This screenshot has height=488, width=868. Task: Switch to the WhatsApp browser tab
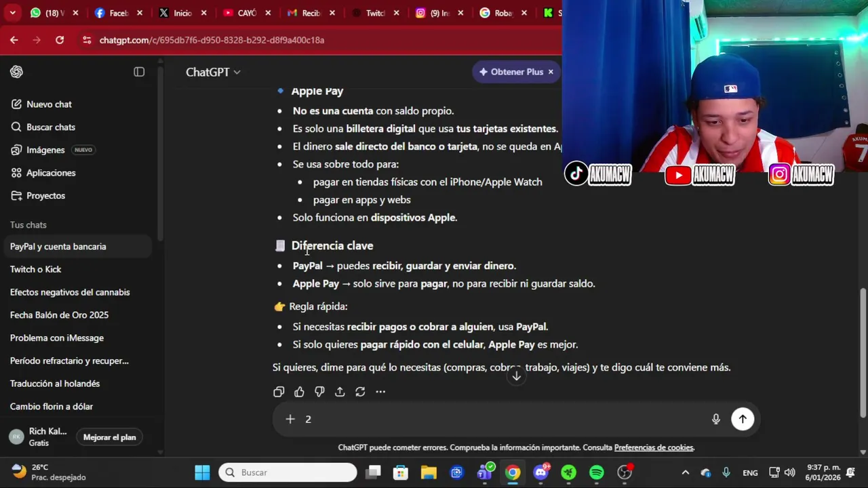point(54,13)
